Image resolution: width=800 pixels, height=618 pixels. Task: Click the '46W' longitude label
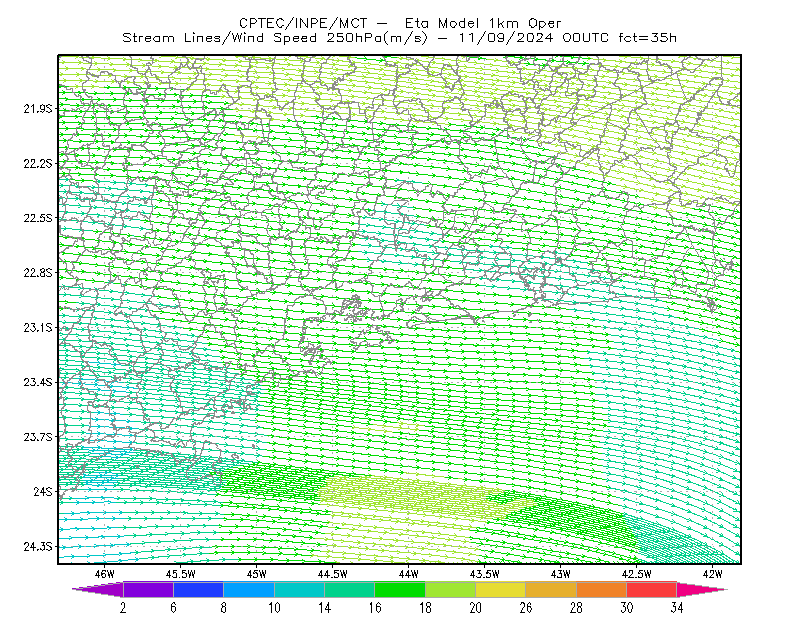coord(105,574)
